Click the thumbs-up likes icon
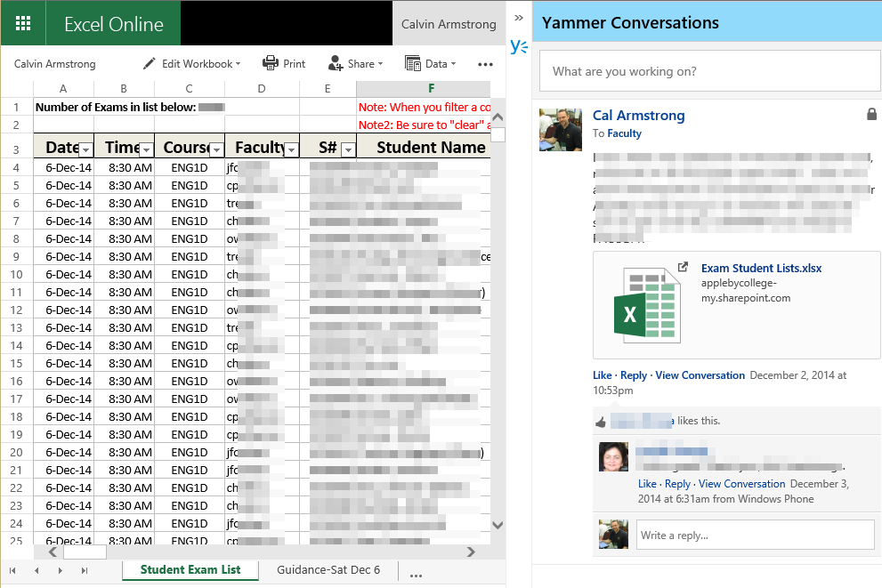 601,422
